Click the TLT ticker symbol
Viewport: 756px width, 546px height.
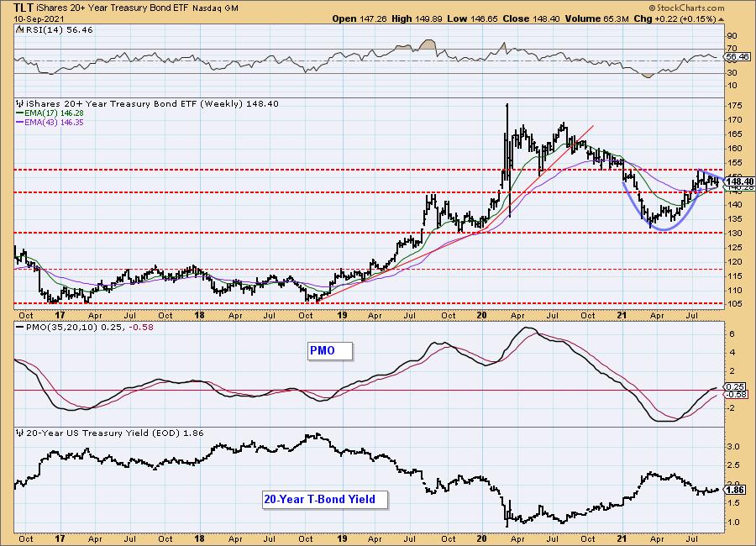[x=24, y=8]
